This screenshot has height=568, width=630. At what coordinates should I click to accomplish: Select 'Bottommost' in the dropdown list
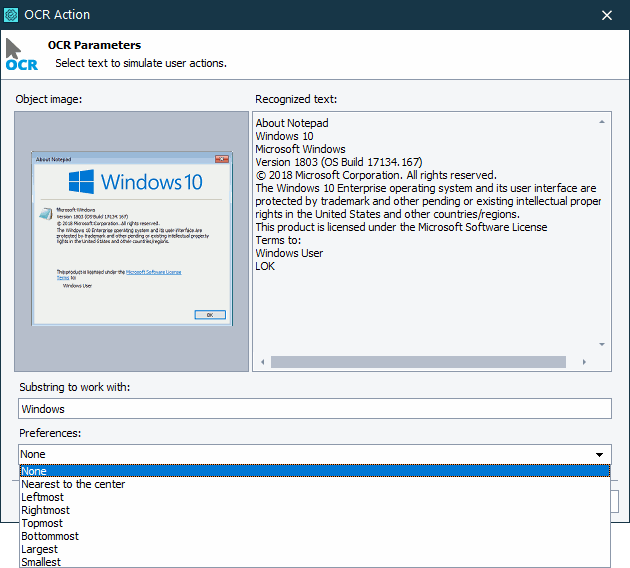(49, 536)
